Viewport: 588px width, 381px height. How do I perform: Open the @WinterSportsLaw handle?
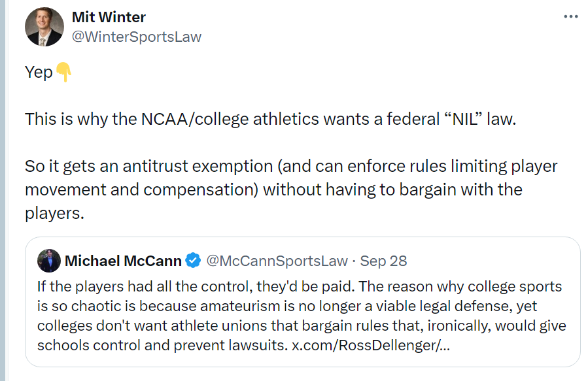click(136, 37)
